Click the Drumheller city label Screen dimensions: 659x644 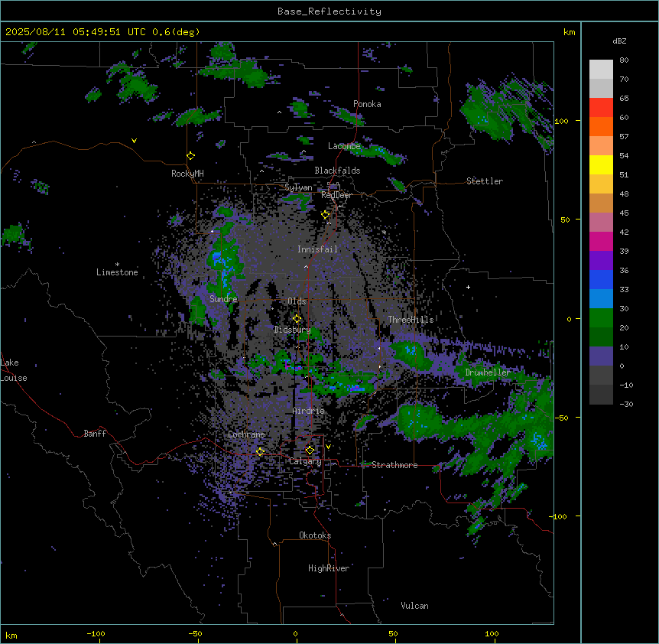[488, 372]
